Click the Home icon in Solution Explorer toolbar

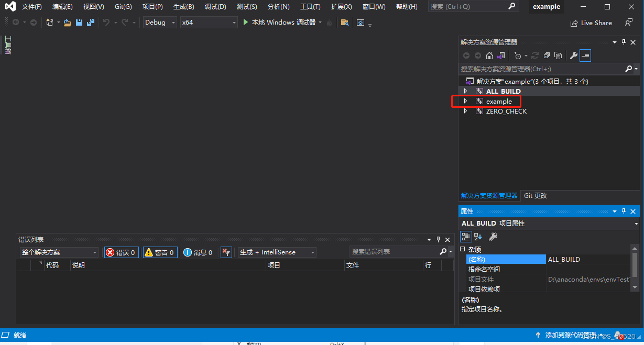click(489, 55)
